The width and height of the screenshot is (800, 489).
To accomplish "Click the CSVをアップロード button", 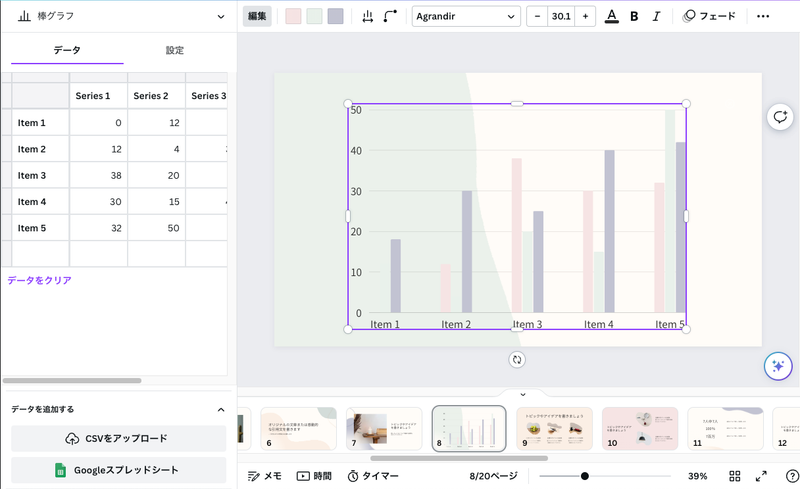I will pos(118,438).
